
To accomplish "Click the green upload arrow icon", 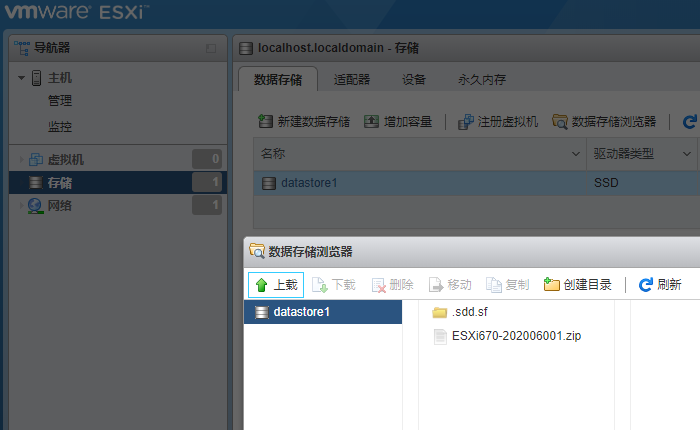I will pos(262,285).
